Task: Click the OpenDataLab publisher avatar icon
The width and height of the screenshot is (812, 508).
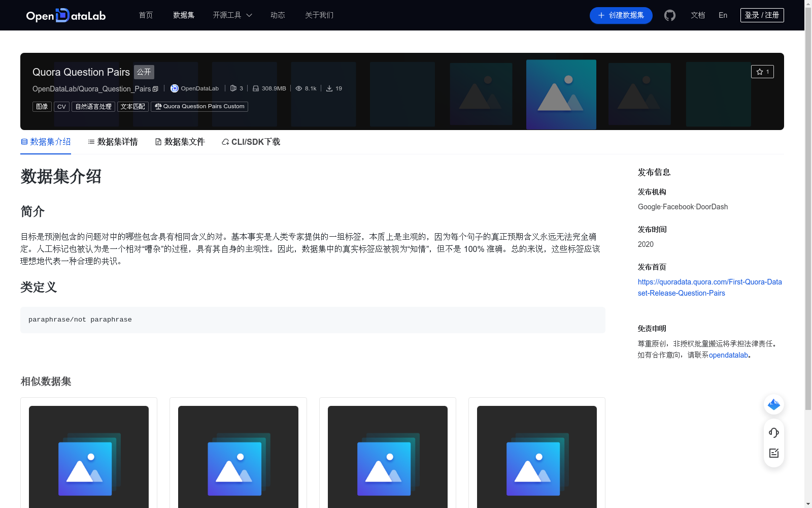Action: [x=174, y=88]
